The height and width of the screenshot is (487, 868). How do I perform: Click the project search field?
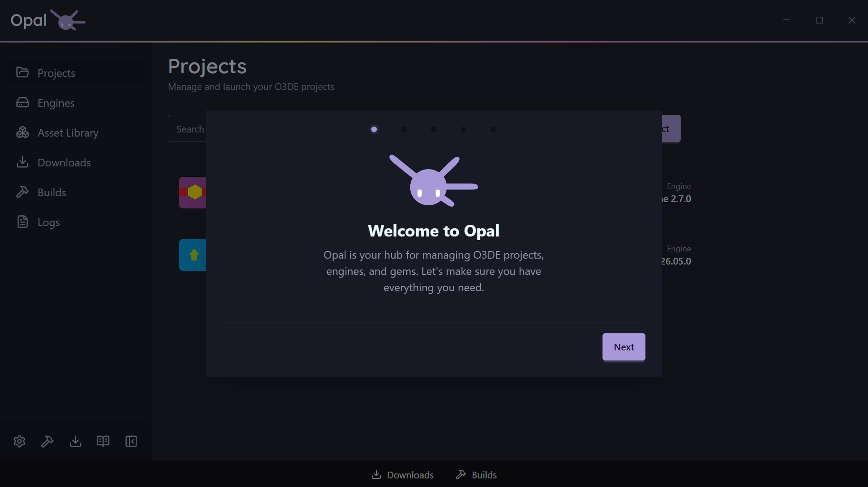click(187, 128)
